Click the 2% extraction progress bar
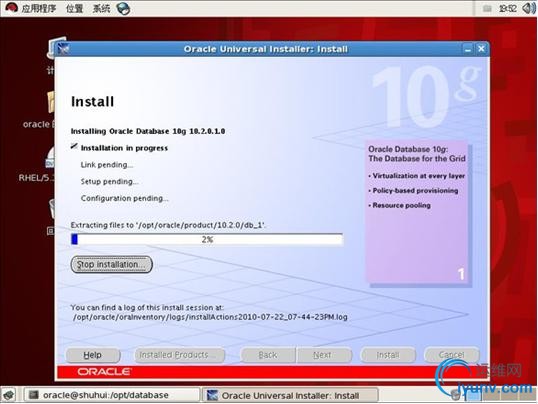 207,239
